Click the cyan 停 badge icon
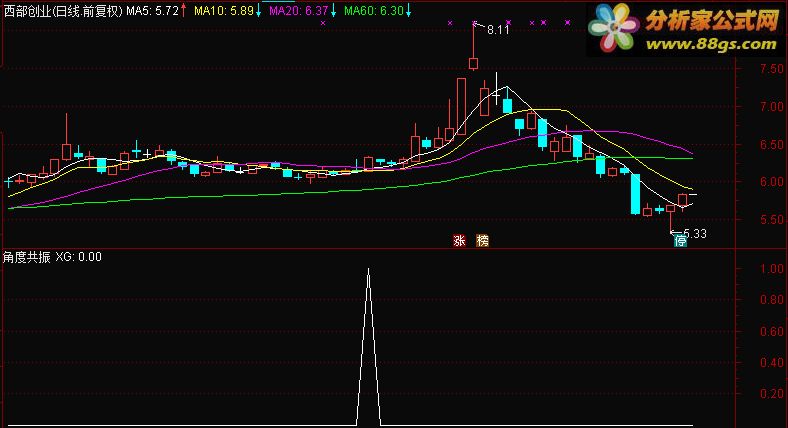 point(680,241)
